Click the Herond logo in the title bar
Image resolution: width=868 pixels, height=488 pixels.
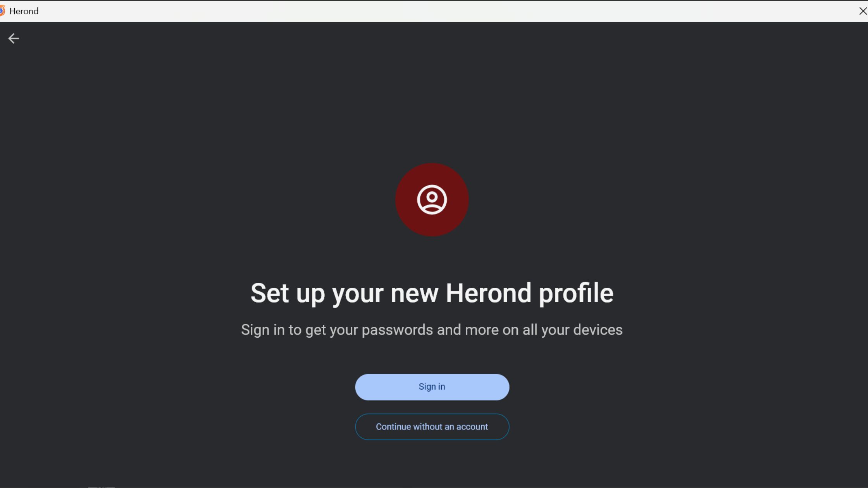[2, 11]
